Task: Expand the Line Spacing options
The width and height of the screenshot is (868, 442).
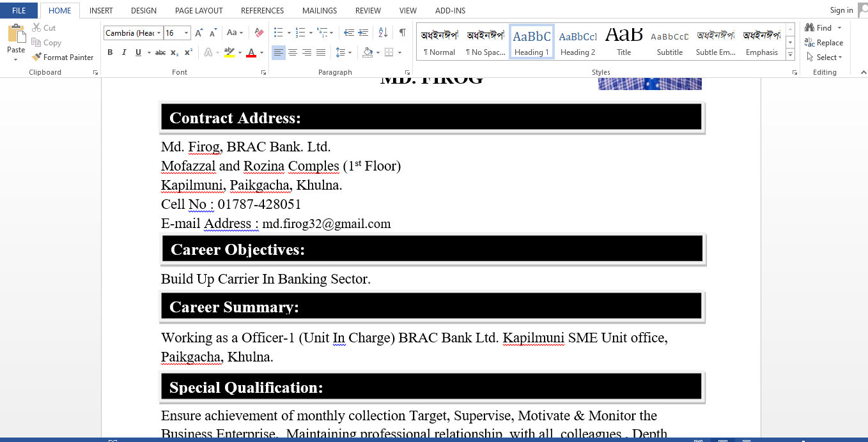Action: pyautogui.click(x=350, y=52)
